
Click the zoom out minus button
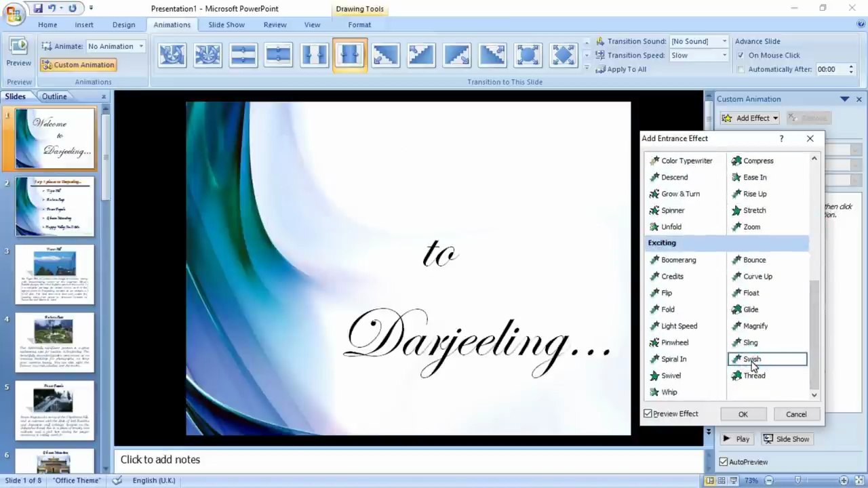(x=769, y=481)
